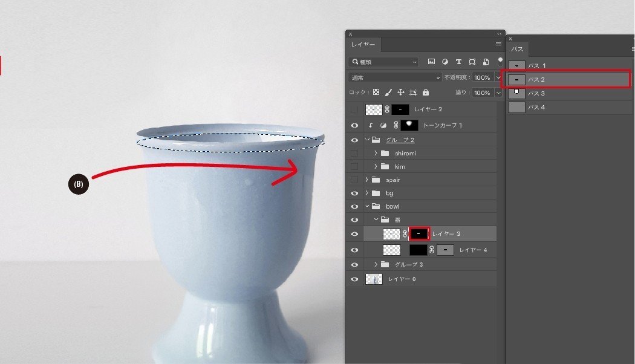The height and width of the screenshot is (364, 635).
Task: Expand the spair group
Action: coord(366,180)
